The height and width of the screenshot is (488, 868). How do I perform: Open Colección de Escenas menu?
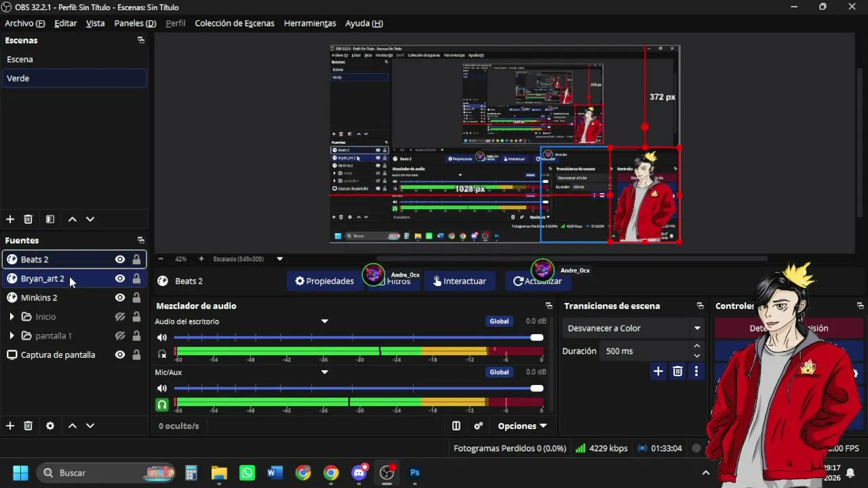(235, 23)
